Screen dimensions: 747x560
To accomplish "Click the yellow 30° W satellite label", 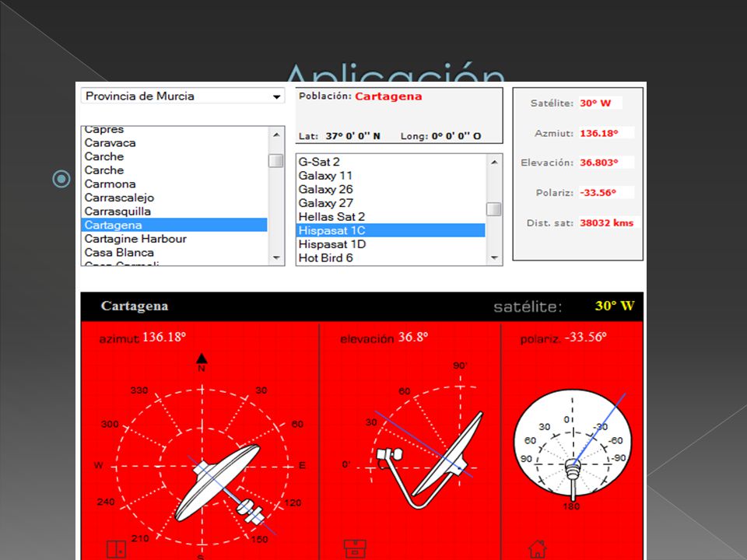I will pyautogui.click(x=615, y=306).
